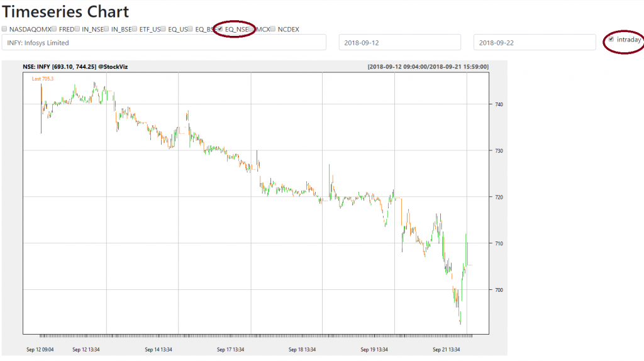Click the NSE: INFY chart title

click(75, 67)
